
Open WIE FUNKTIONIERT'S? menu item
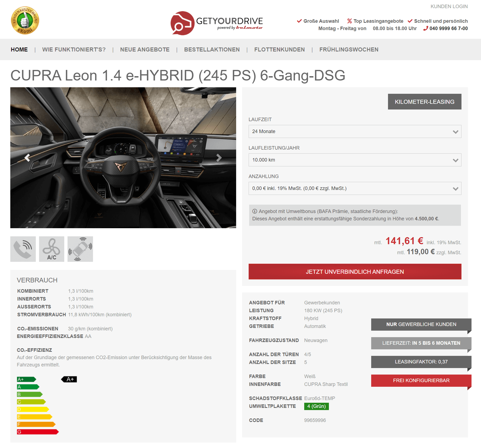pos(74,50)
